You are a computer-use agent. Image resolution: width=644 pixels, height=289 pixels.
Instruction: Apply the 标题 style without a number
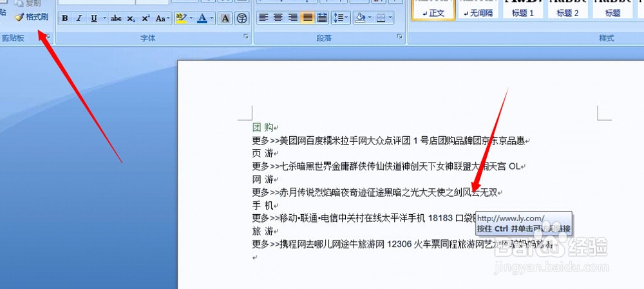coord(612,9)
